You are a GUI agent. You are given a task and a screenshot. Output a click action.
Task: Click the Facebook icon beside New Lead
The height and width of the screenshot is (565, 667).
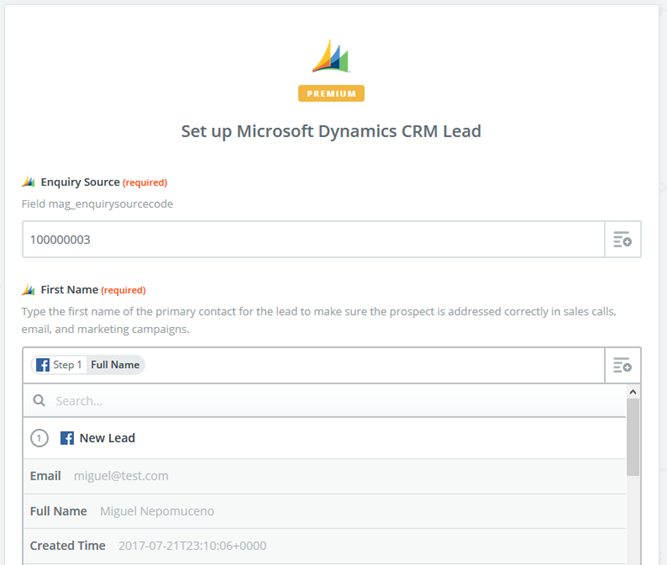point(67,438)
